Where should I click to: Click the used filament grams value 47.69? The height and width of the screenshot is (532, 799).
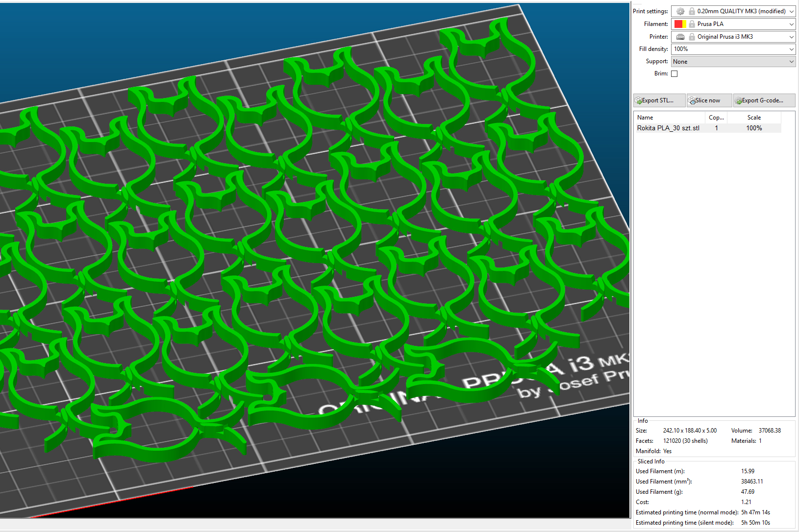click(748, 492)
